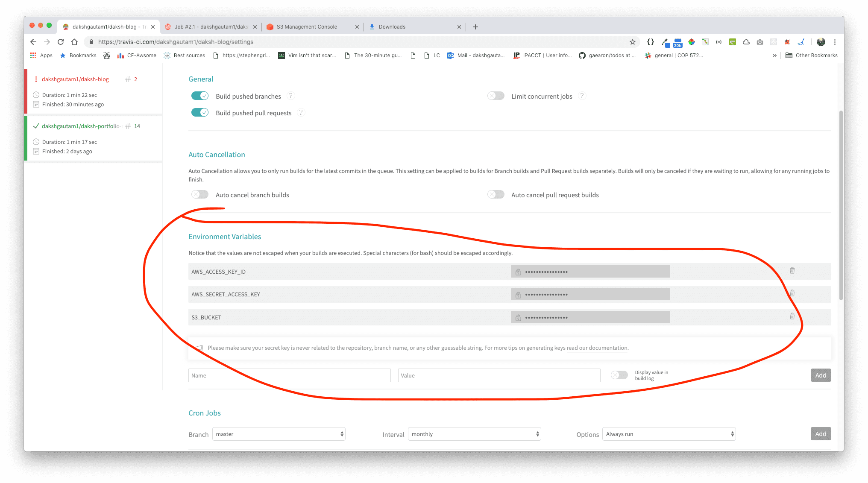This screenshot has width=868, height=483.
Task: Click Add button for cron job
Action: (x=821, y=434)
